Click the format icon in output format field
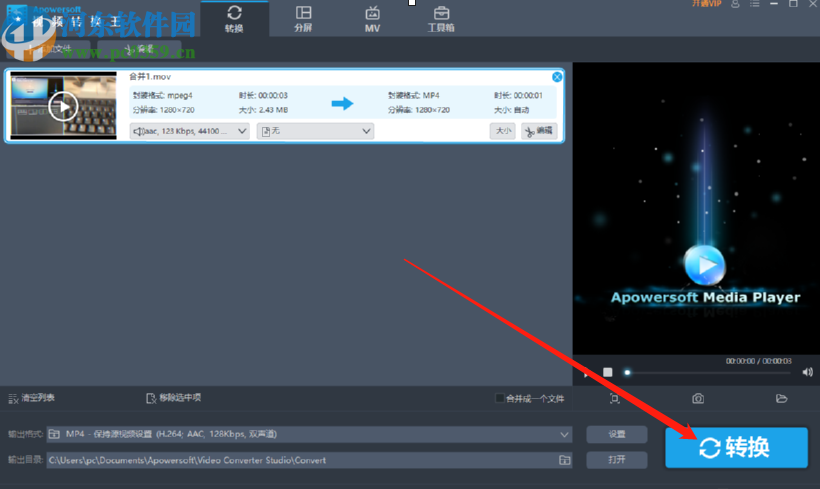Image resolution: width=820 pixels, height=489 pixels. tap(54, 434)
